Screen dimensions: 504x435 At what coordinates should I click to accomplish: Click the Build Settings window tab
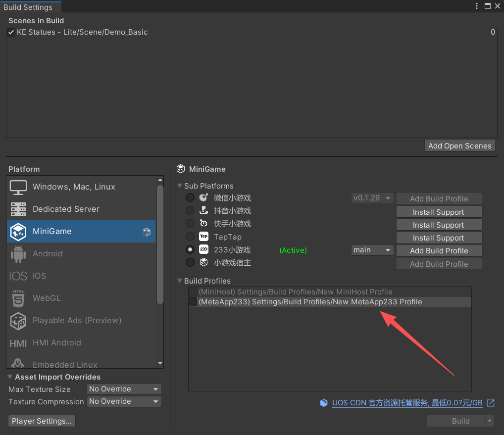[x=28, y=7]
